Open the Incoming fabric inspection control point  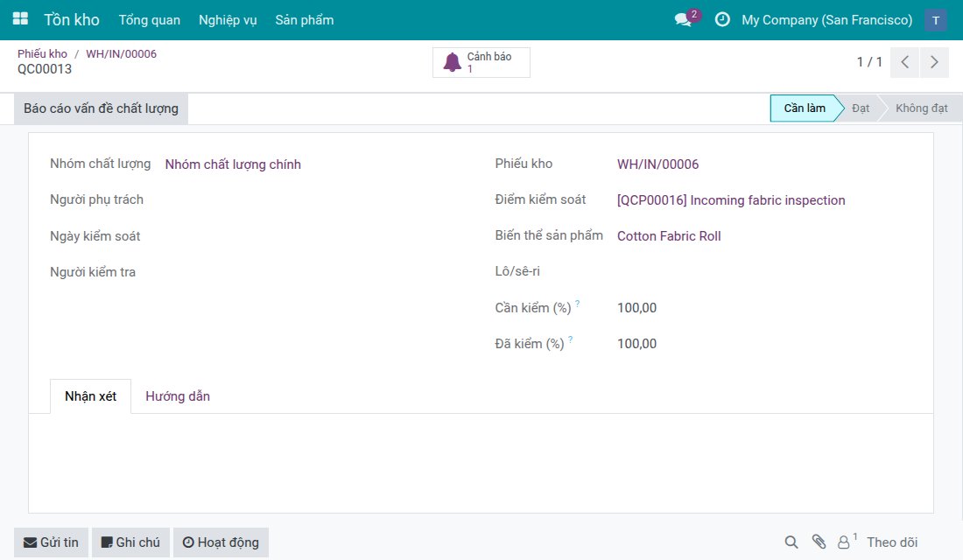point(731,200)
